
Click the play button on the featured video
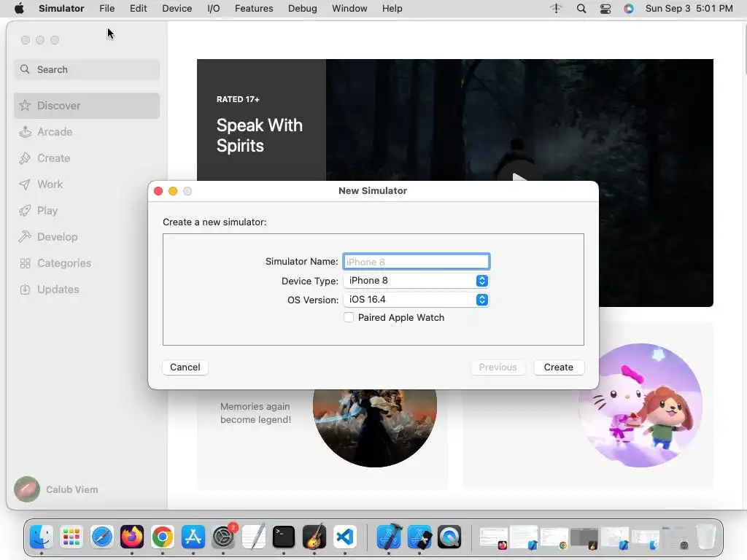pos(519,177)
